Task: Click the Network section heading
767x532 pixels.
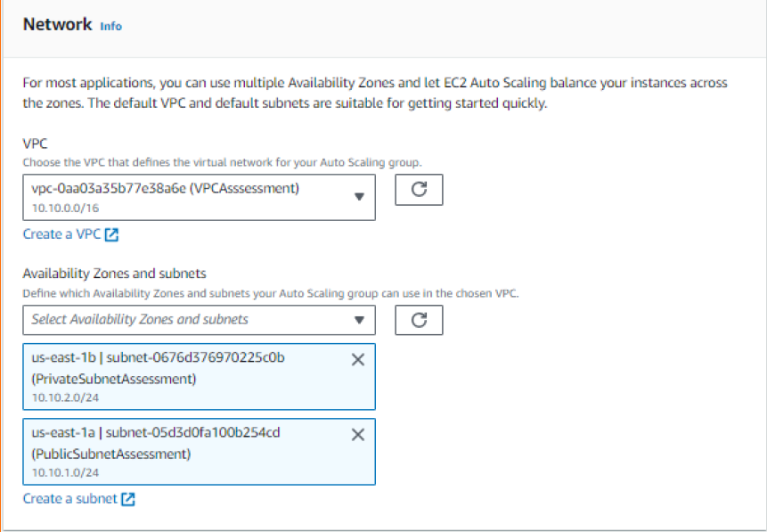Action: 57,25
